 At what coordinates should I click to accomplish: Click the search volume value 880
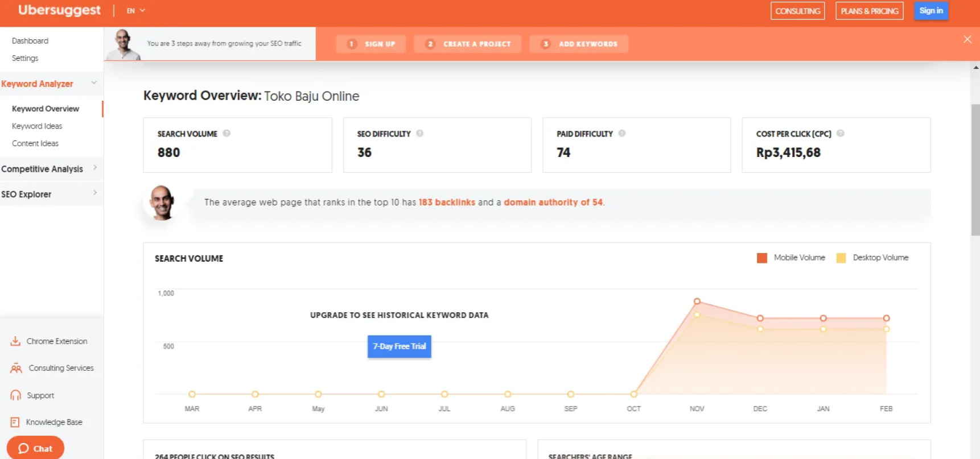tap(168, 152)
